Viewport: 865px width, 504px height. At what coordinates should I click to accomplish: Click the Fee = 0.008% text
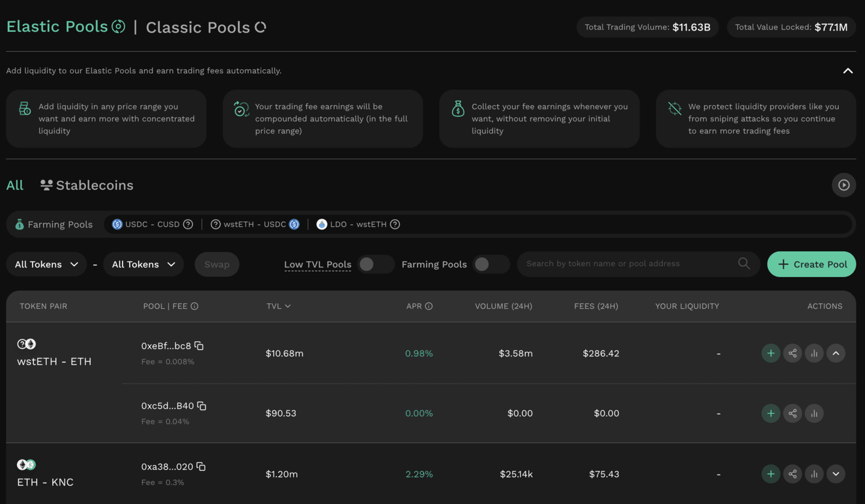click(x=168, y=362)
